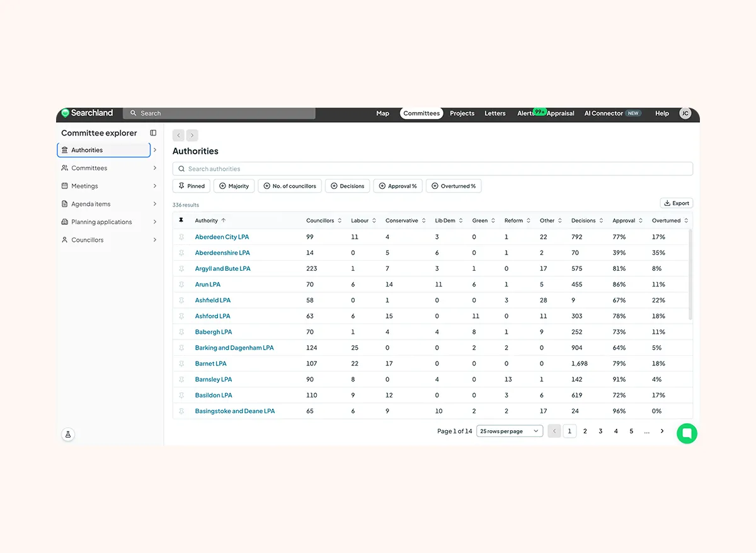
Task: Open Aberdeen City LPA link
Action: [x=222, y=237]
